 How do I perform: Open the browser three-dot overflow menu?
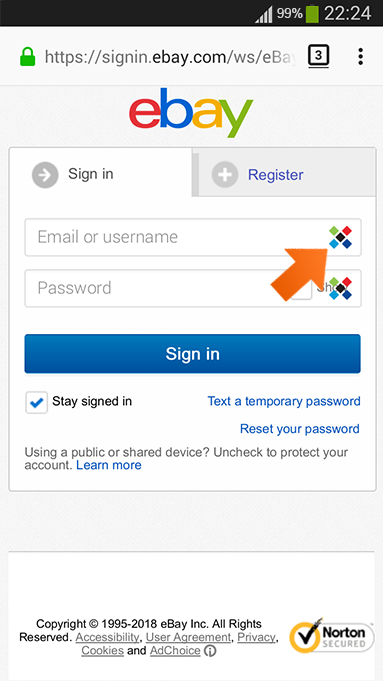[x=360, y=56]
